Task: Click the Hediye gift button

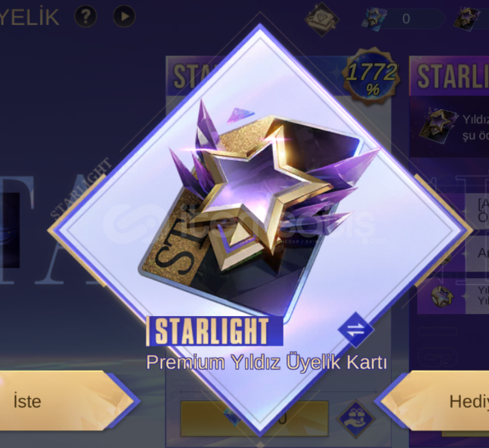Action: click(434, 401)
